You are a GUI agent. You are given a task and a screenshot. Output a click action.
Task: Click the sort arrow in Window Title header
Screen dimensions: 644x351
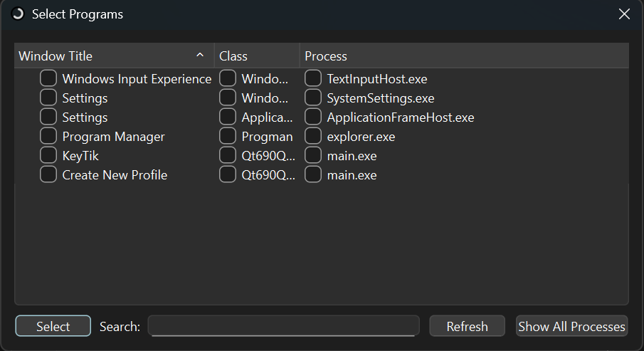pyautogui.click(x=200, y=56)
